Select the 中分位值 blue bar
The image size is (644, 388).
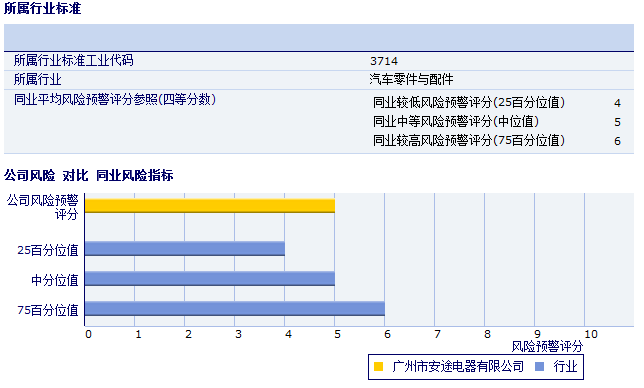210,279
